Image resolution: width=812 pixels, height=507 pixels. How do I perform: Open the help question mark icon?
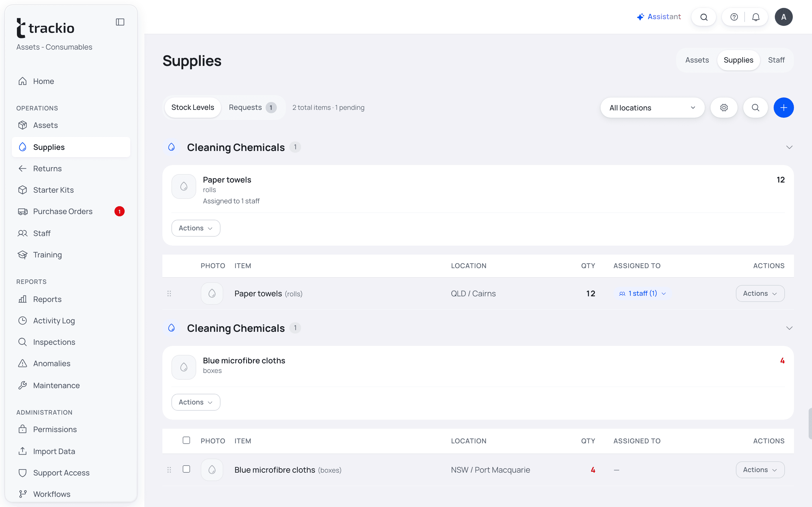pyautogui.click(x=734, y=17)
